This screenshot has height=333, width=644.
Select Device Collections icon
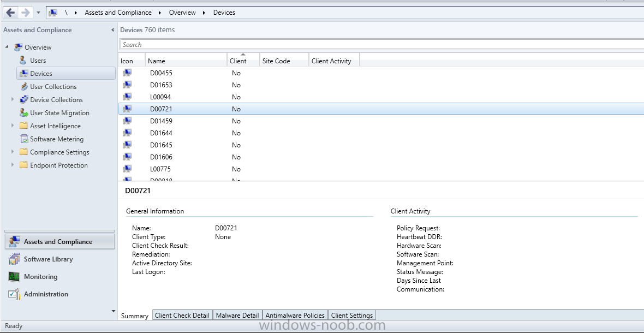pos(24,100)
